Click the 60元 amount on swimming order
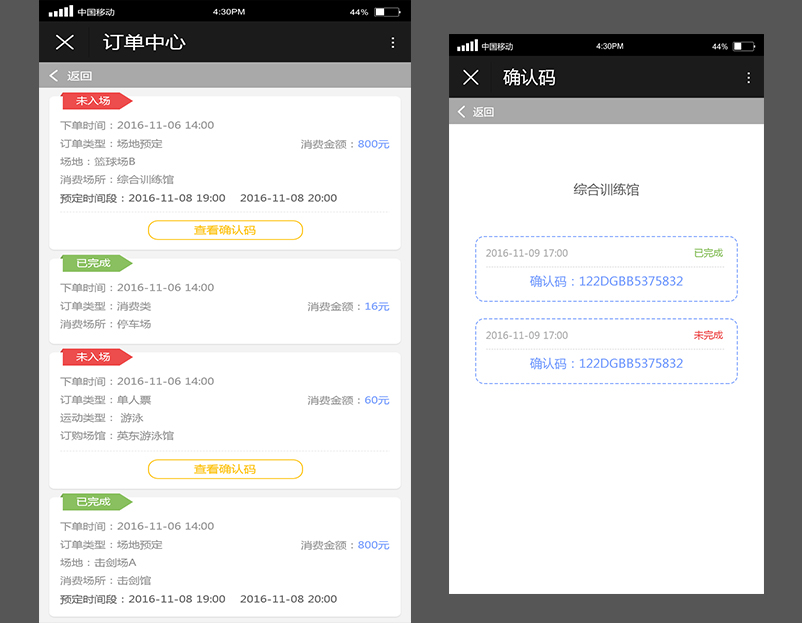 click(377, 400)
